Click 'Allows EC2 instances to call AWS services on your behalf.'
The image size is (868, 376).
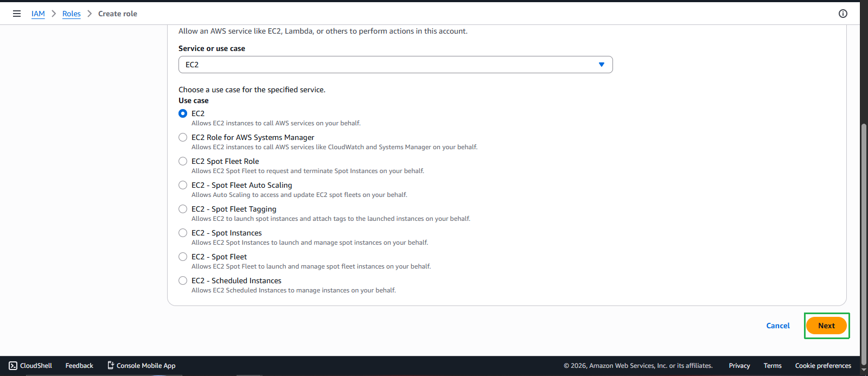click(276, 123)
